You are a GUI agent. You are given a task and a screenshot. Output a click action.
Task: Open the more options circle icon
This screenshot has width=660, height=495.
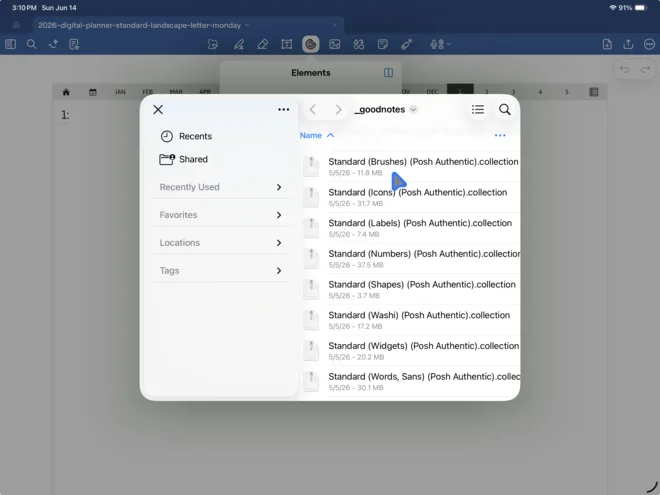tap(649, 44)
